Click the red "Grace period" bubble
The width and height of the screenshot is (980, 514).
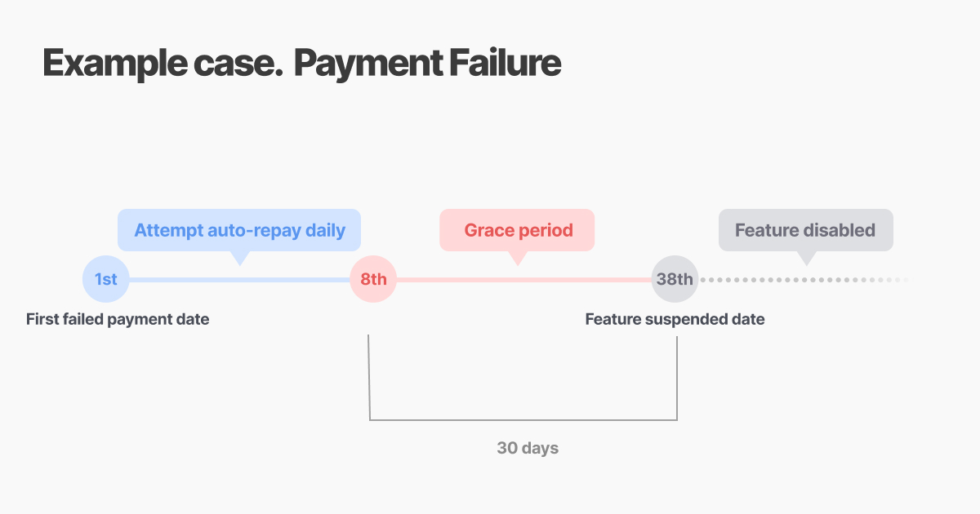pos(517,230)
